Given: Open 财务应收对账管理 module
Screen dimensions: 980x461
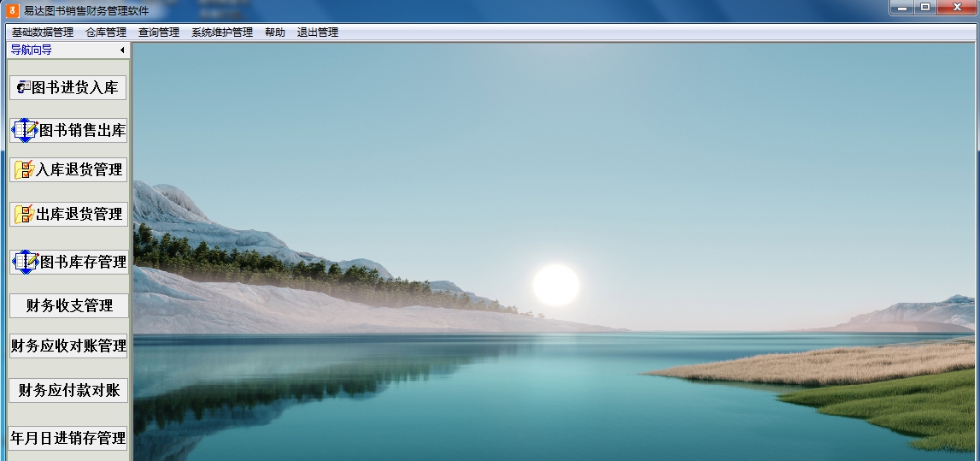Looking at the screenshot, I should [x=68, y=346].
